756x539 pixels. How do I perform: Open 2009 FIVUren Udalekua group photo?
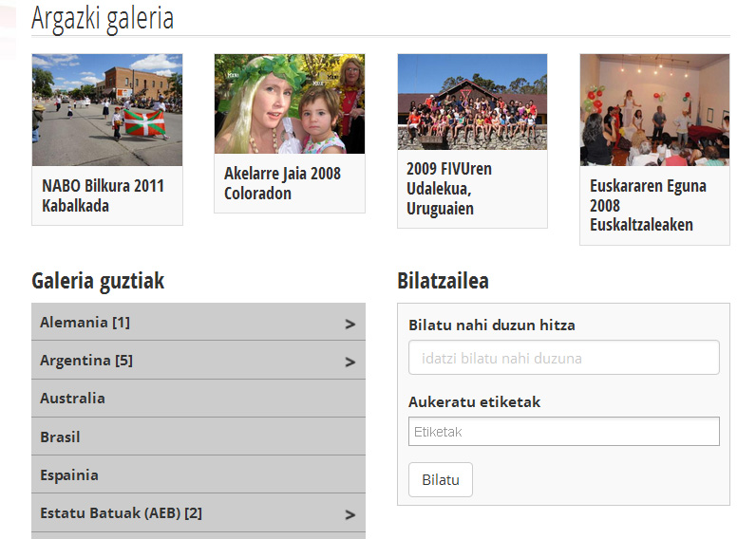tap(472, 102)
